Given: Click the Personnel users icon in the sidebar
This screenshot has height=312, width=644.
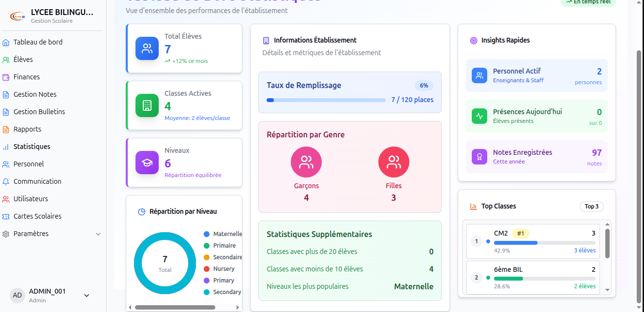Looking at the screenshot, I should 6,164.
